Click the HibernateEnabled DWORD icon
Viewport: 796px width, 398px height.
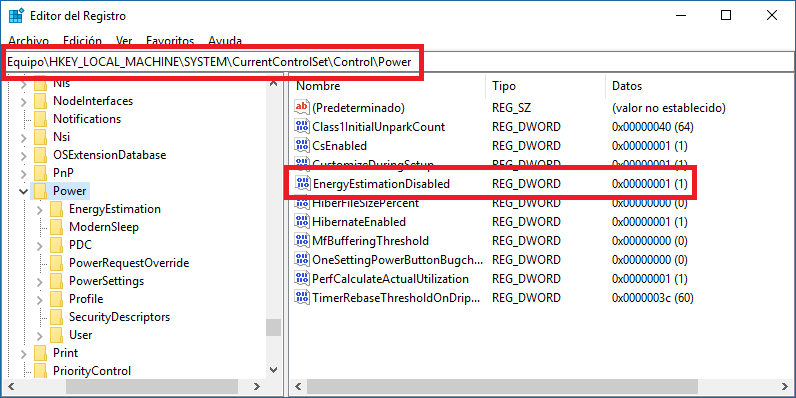(302, 222)
